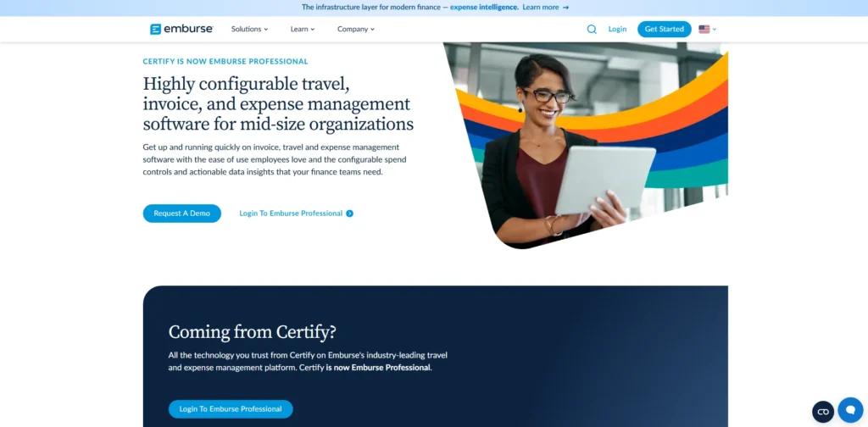This screenshot has width=868, height=427.
Task: Click the Login link in the header
Action: [617, 30]
